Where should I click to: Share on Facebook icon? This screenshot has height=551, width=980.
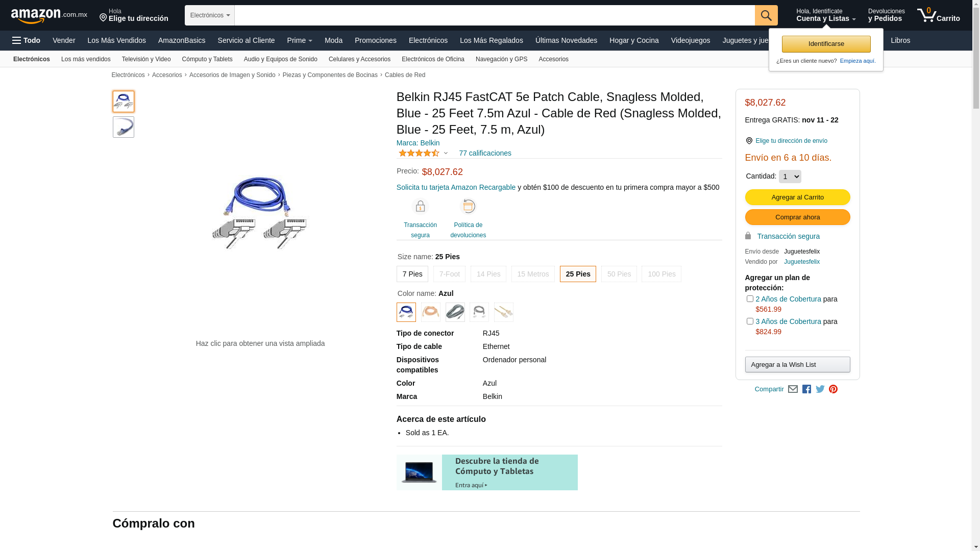[x=806, y=389]
